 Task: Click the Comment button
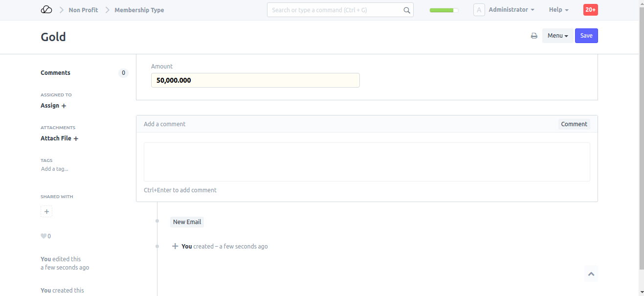pyautogui.click(x=574, y=124)
